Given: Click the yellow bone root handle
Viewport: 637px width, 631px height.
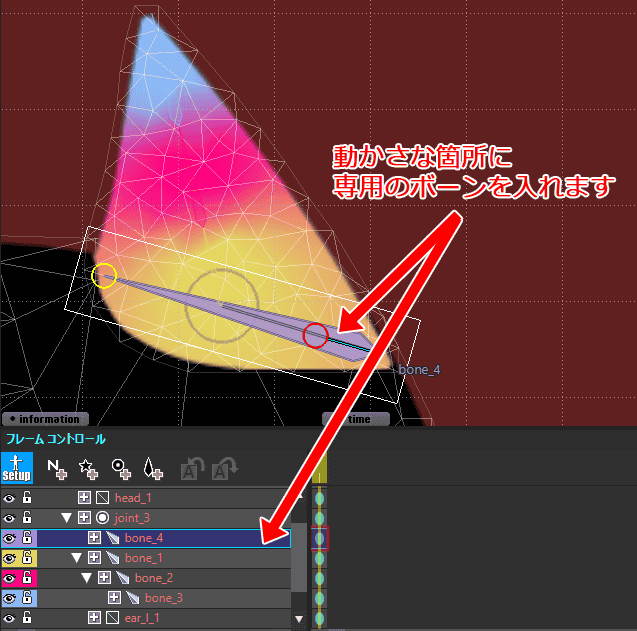Looking at the screenshot, I should coord(104,276).
